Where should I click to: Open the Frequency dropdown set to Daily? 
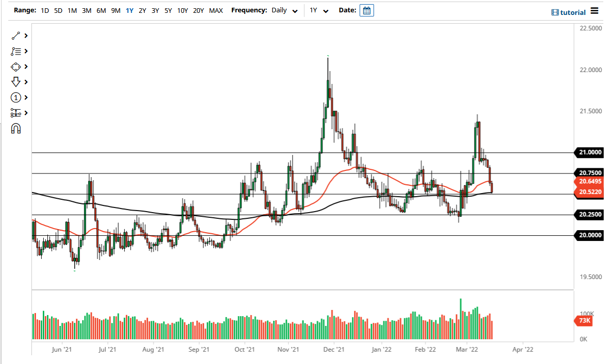point(284,10)
